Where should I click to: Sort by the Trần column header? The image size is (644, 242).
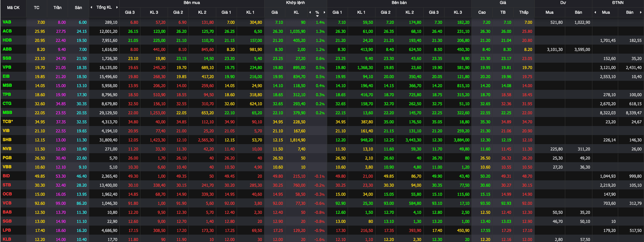tap(57, 7)
